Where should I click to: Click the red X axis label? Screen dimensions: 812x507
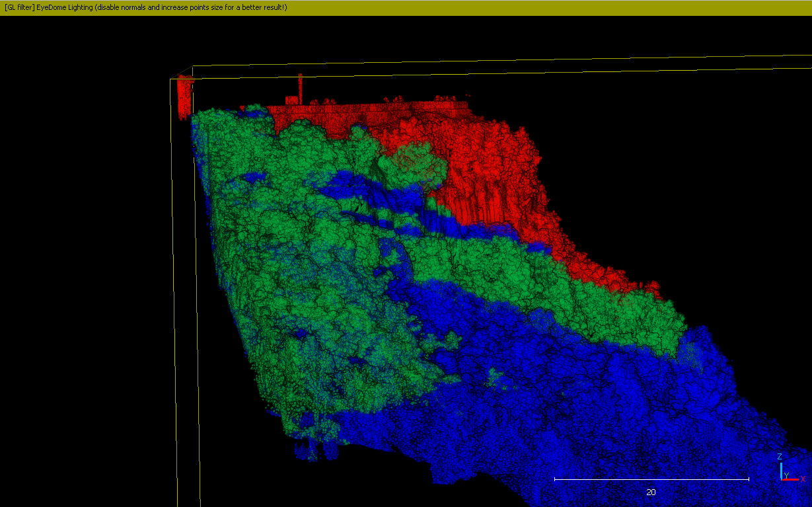click(802, 479)
